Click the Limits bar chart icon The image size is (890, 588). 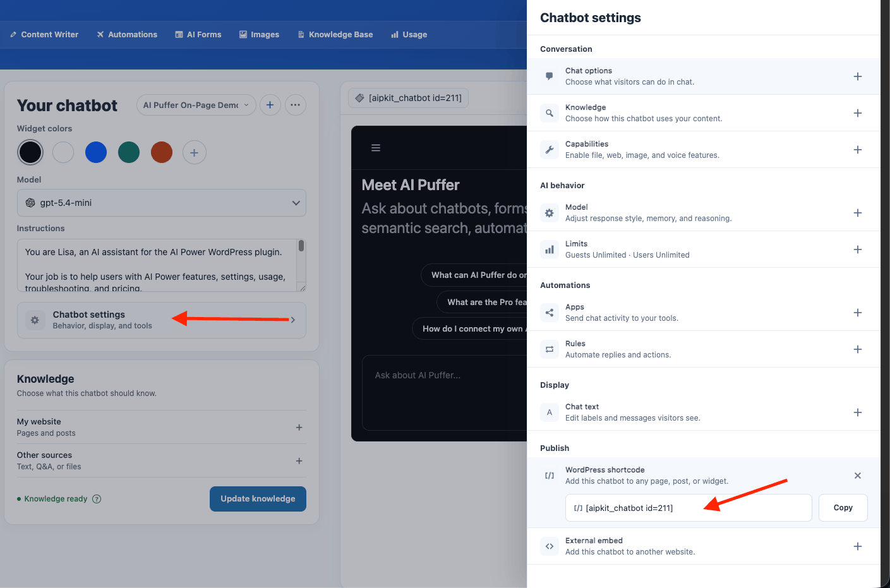coord(550,249)
